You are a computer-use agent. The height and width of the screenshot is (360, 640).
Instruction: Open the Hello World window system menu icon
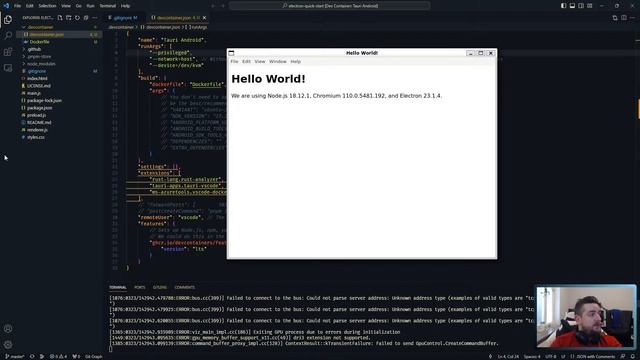pos(231,53)
